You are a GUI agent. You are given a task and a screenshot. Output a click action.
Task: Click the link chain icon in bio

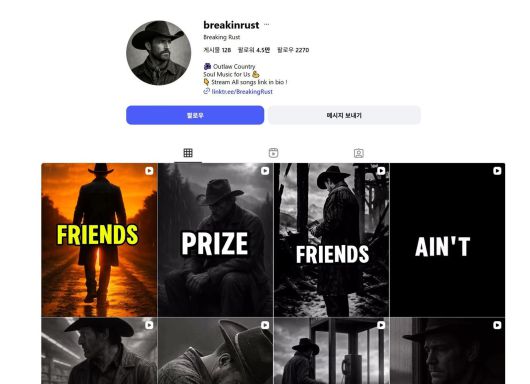tap(207, 91)
